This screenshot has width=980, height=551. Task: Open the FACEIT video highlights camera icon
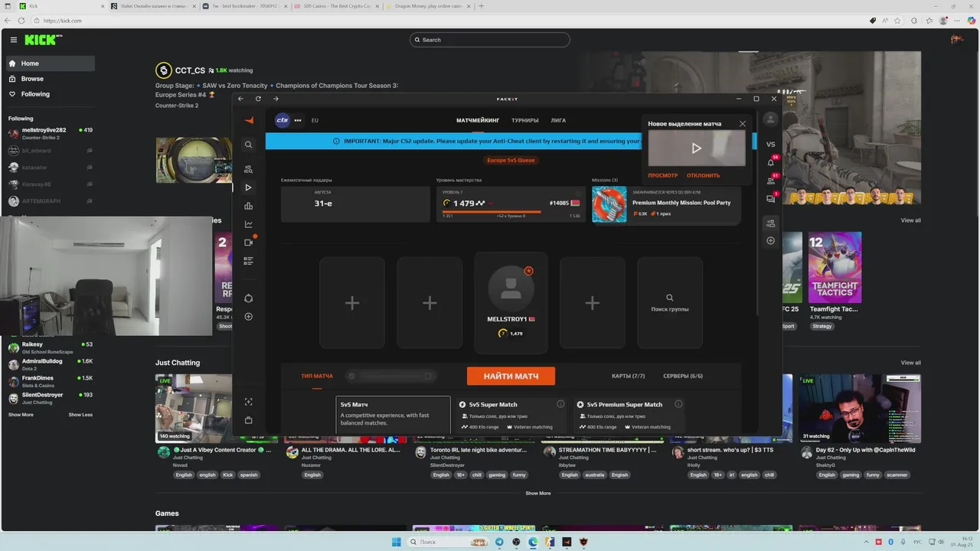point(248,243)
